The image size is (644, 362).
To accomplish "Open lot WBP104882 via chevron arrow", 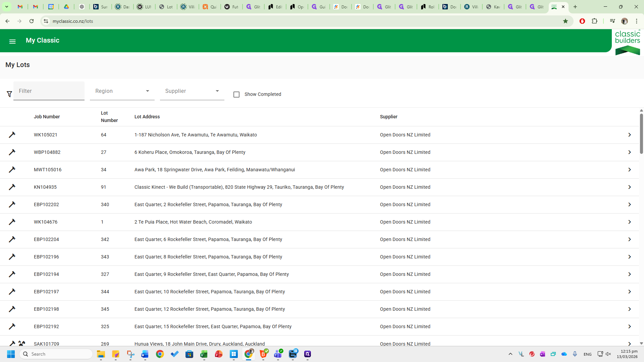I will pyautogui.click(x=629, y=152).
